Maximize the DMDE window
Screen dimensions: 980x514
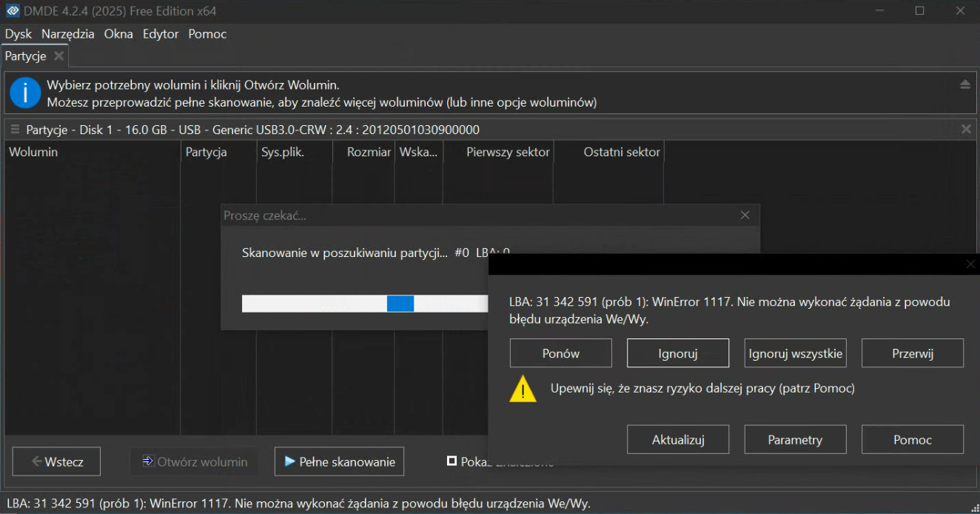click(x=919, y=11)
